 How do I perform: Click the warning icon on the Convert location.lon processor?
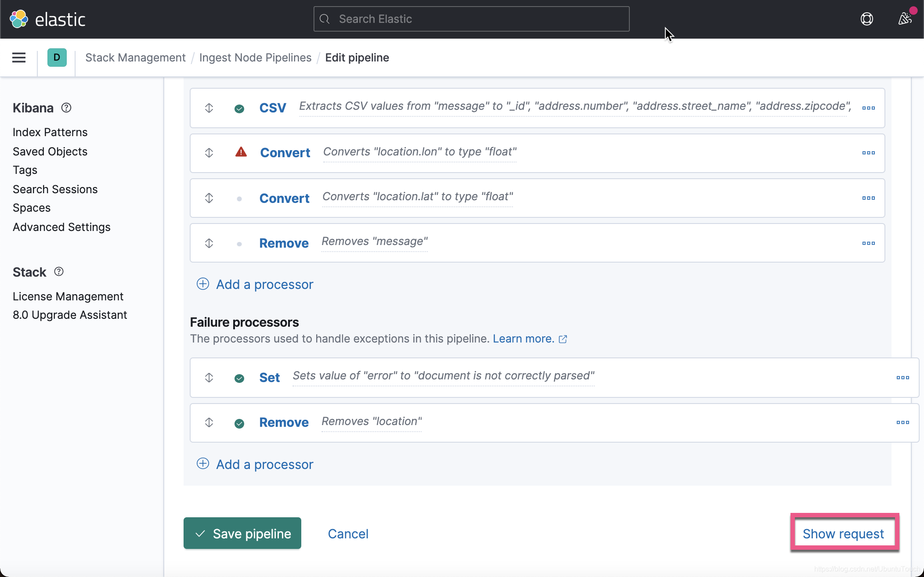[241, 152]
